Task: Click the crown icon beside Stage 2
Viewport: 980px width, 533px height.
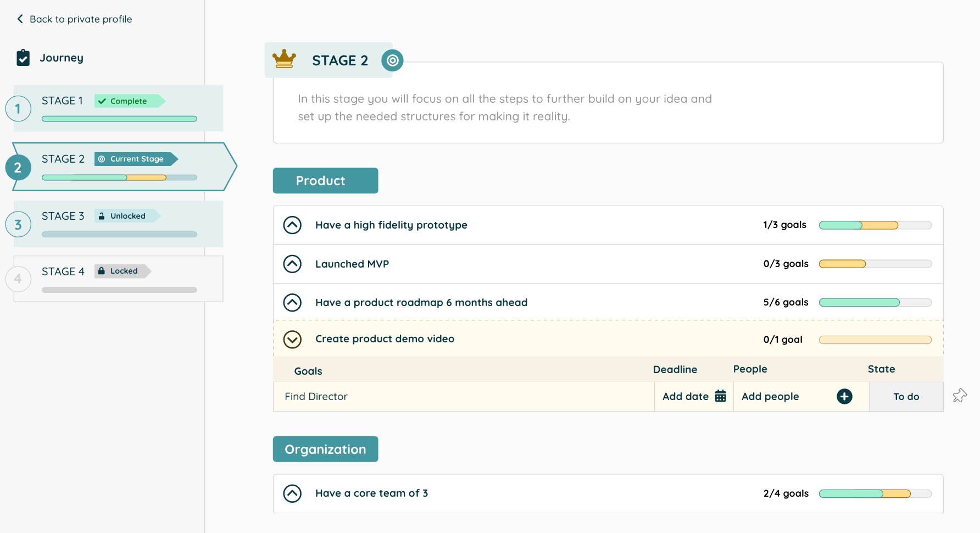Action: 284,59
